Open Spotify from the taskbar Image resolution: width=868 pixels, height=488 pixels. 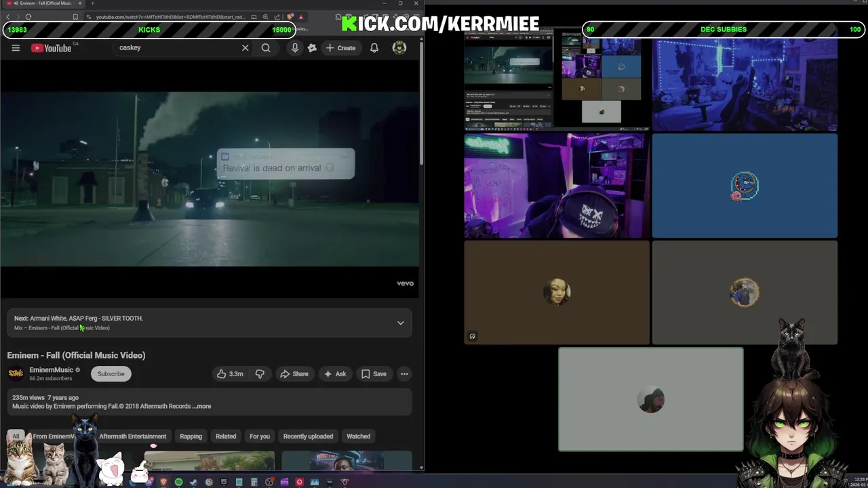(x=178, y=482)
